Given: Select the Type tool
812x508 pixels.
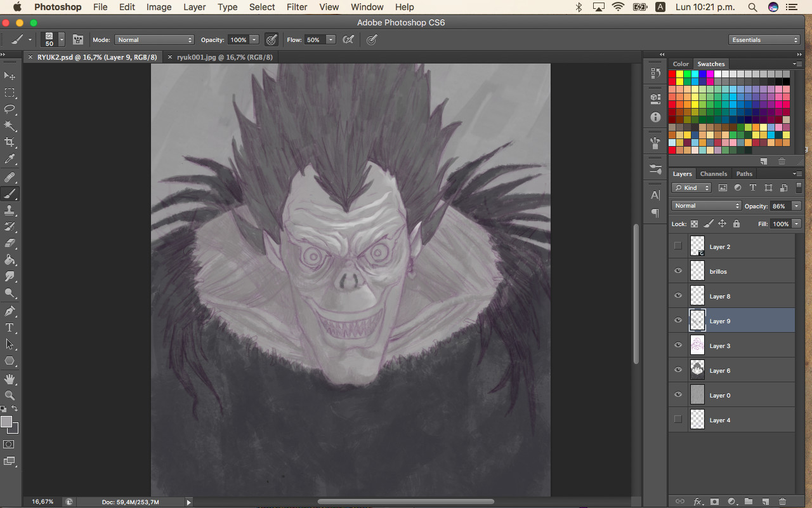Looking at the screenshot, I should (x=10, y=328).
